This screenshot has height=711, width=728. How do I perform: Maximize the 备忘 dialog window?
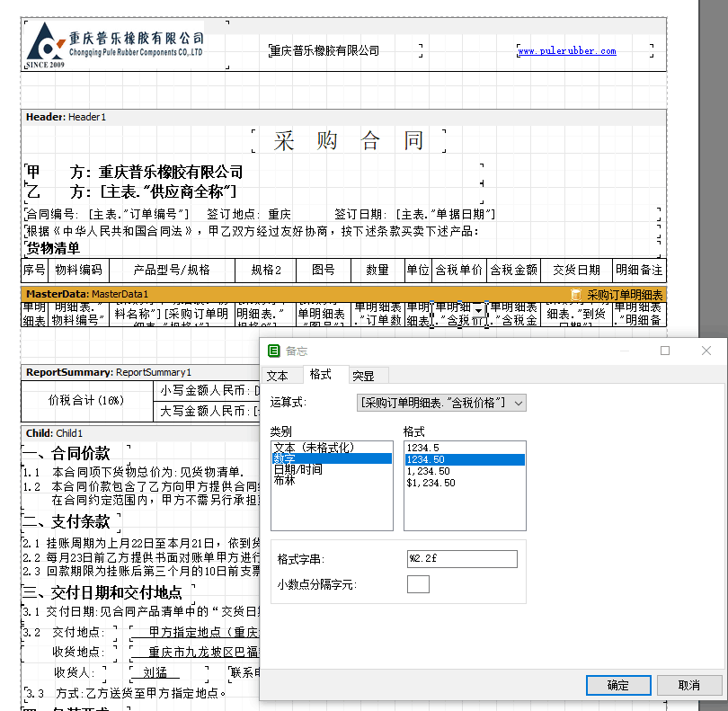(x=665, y=351)
